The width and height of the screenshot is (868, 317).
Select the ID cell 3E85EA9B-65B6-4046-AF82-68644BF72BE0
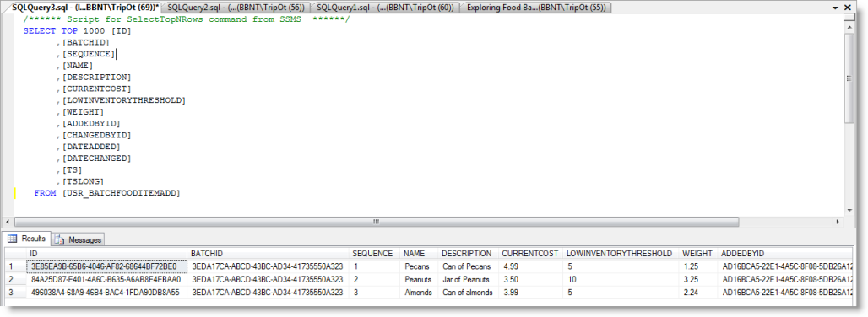pos(106,266)
